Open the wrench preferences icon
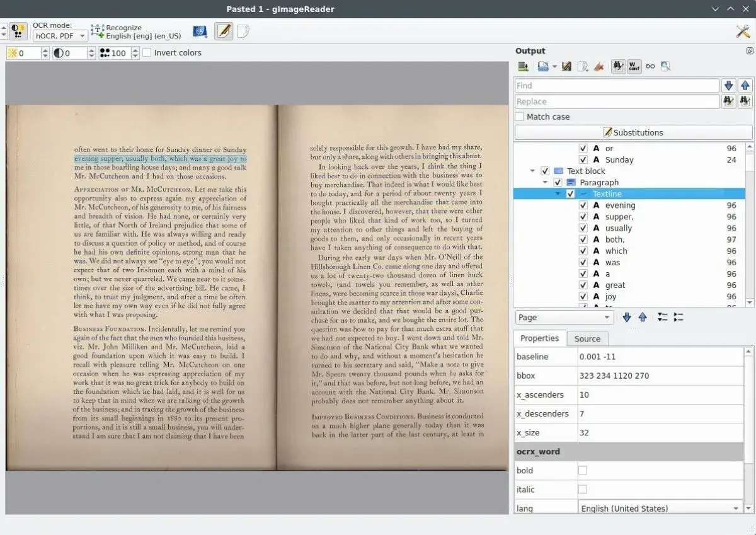 743,32
